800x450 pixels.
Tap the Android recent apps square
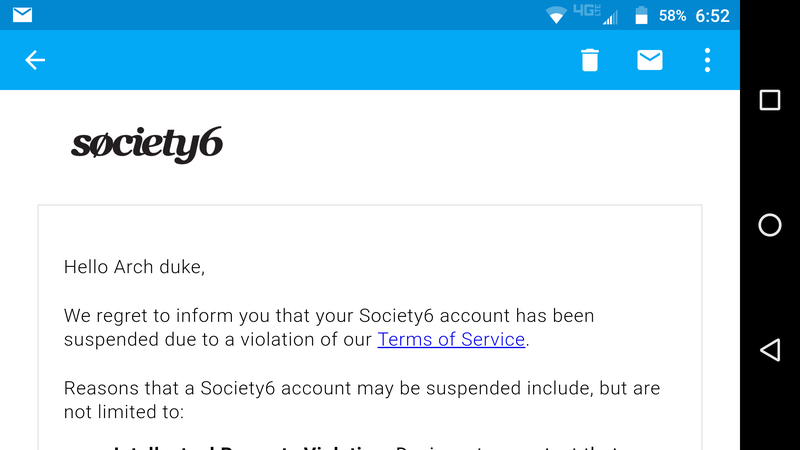[769, 100]
